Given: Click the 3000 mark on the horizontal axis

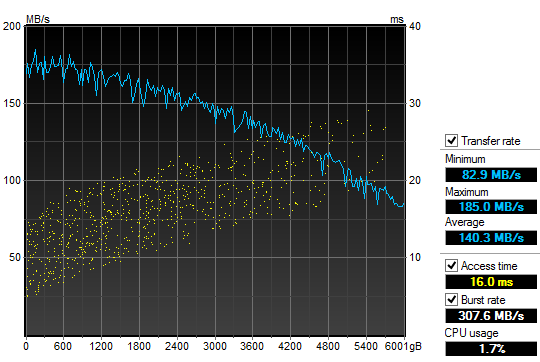Looking at the screenshot, I should 215,346.
